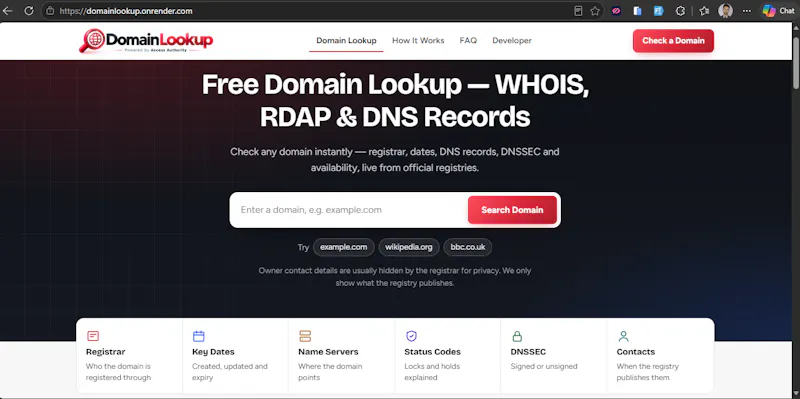Open the browser extensions puzzle icon
800x399 pixels.
[x=680, y=11]
